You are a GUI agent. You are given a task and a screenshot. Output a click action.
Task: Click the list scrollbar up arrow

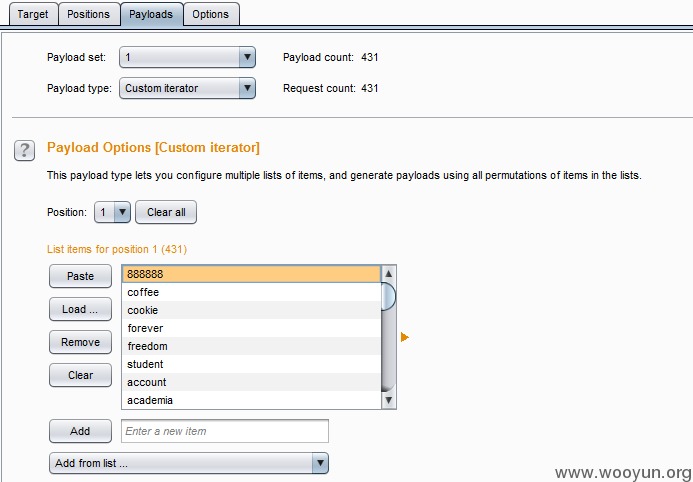[388, 273]
